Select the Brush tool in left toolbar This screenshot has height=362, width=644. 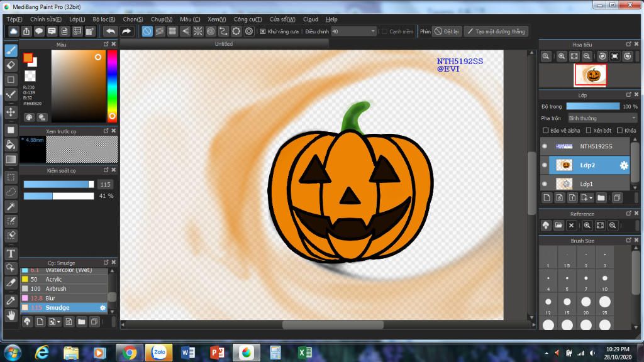11,50
